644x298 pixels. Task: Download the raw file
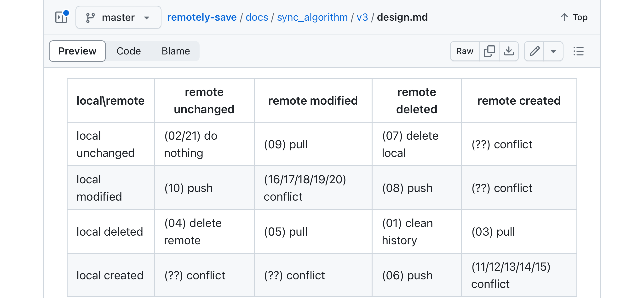pos(509,51)
